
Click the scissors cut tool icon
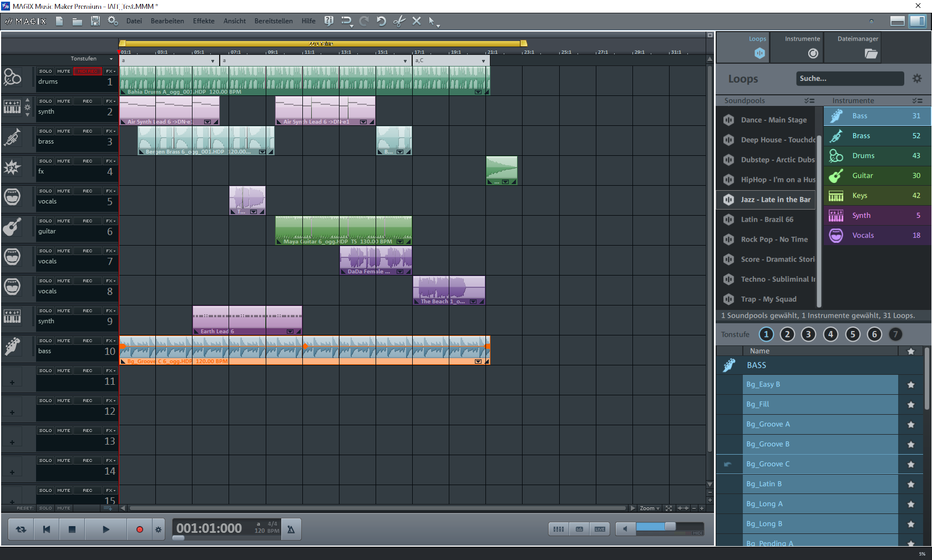(x=399, y=21)
